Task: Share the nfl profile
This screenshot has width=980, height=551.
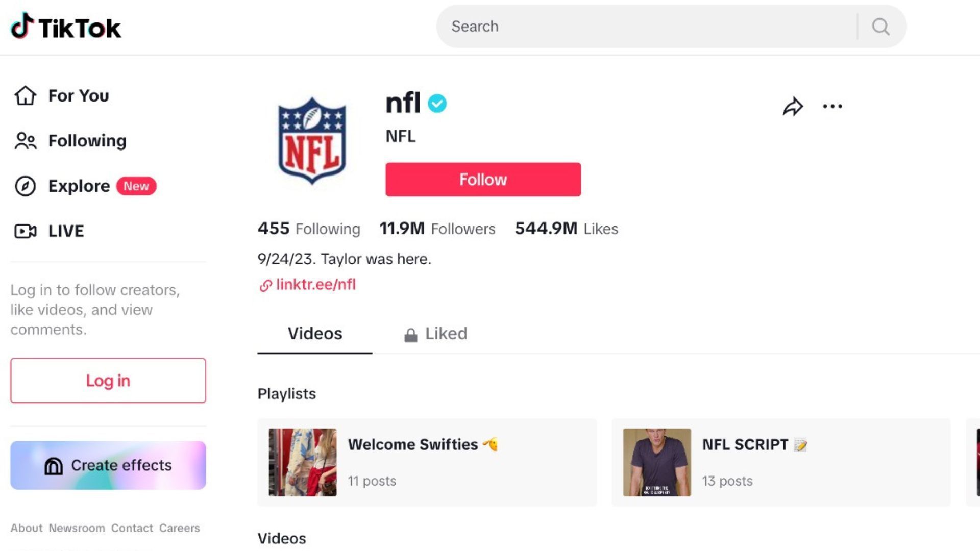Action: click(x=793, y=106)
